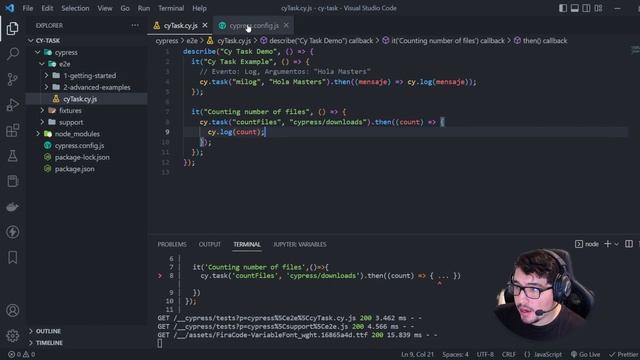This screenshot has width=640, height=360.
Task: Split the terminal panel
Action: pyautogui.click(x=629, y=244)
